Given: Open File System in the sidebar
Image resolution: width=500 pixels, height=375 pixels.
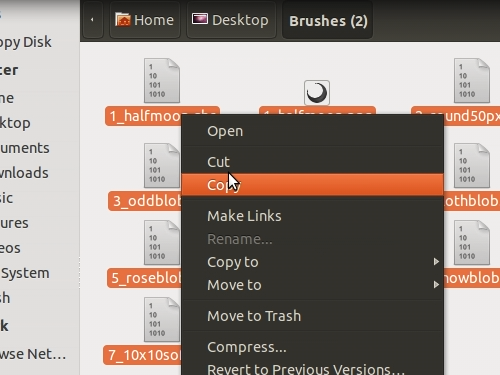Looking at the screenshot, I should (x=25, y=273).
